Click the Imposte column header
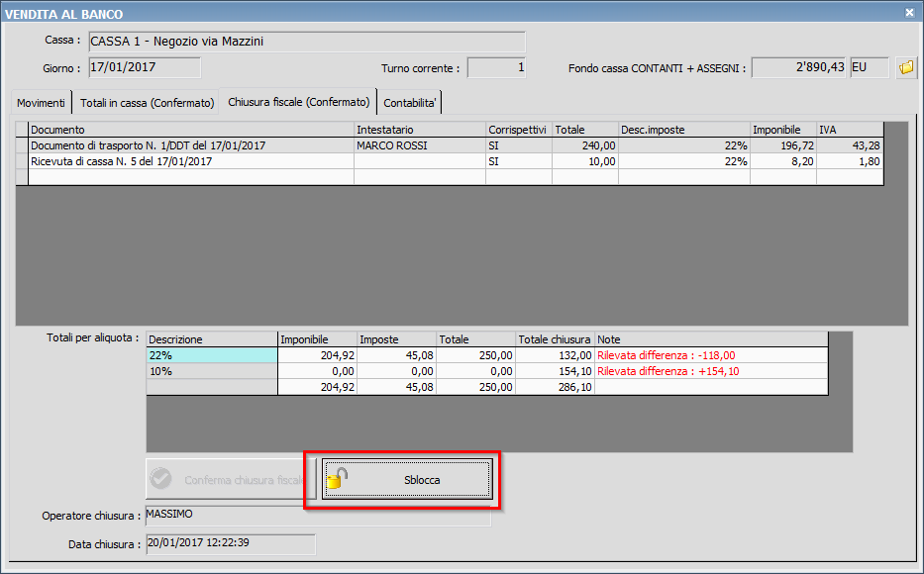 tap(396, 339)
